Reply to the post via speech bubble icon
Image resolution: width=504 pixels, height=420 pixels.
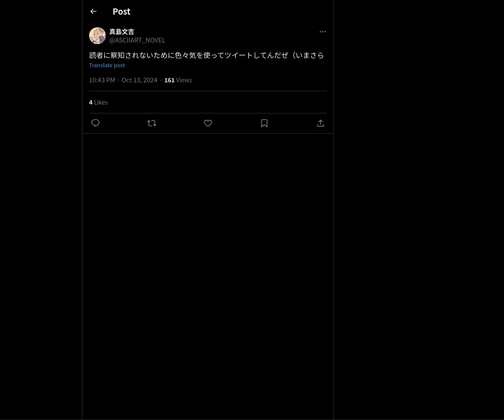(95, 123)
